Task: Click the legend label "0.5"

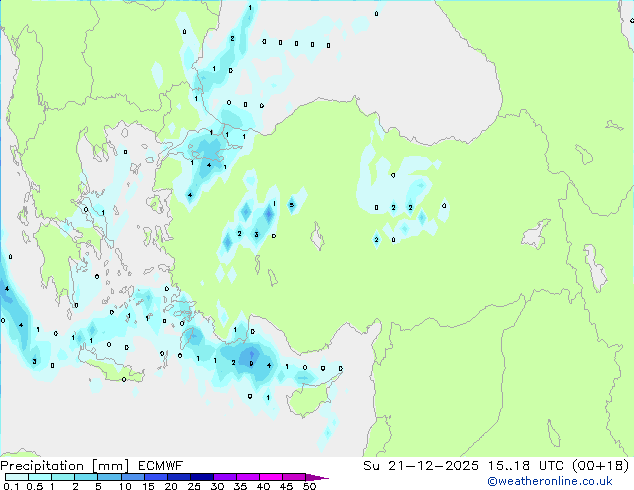Action: pyautogui.click(x=34, y=486)
